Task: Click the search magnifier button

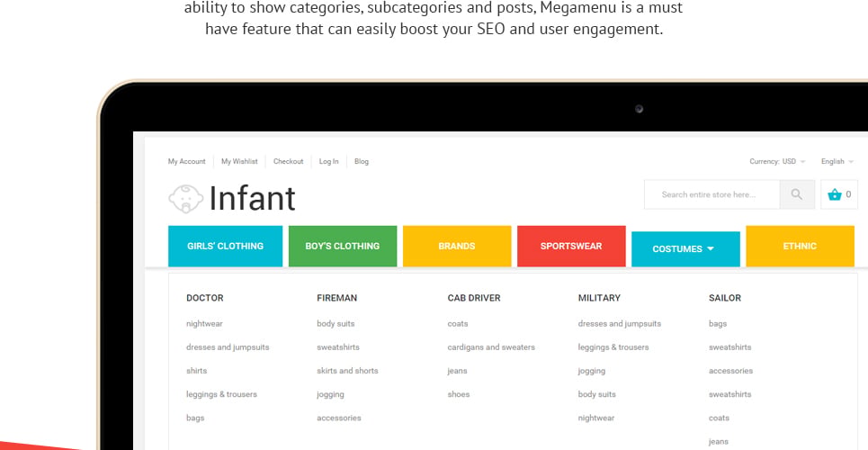Action: click(797, 194)
